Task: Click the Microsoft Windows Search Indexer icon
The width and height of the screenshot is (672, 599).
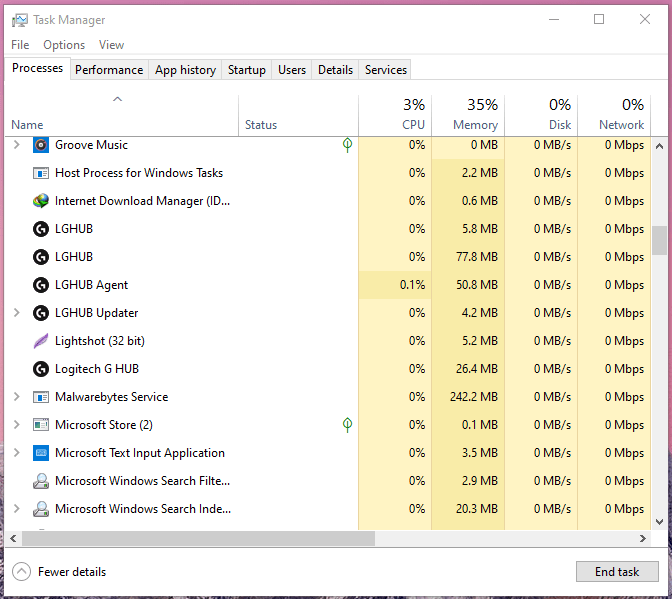Action: (41, 509)
